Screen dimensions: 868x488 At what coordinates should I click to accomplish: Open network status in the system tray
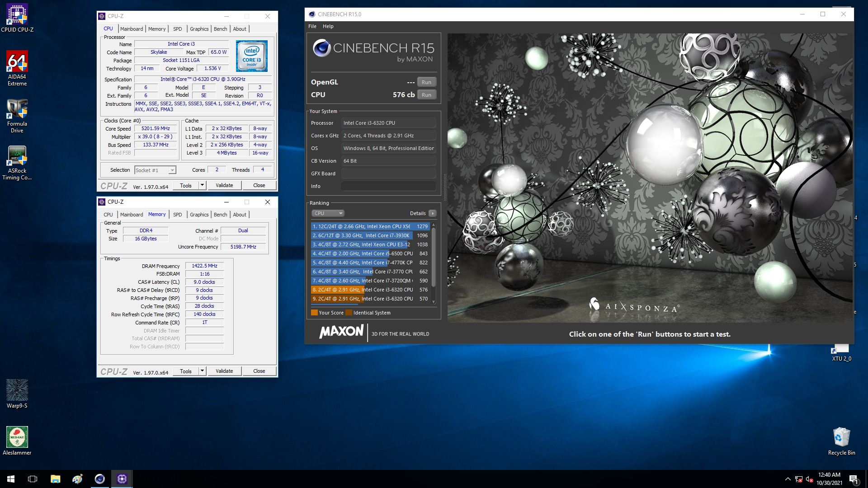click(x=799, y=479)
